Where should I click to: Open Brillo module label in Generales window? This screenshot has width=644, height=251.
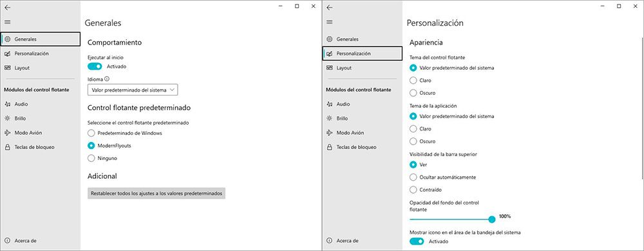(20, 119)
